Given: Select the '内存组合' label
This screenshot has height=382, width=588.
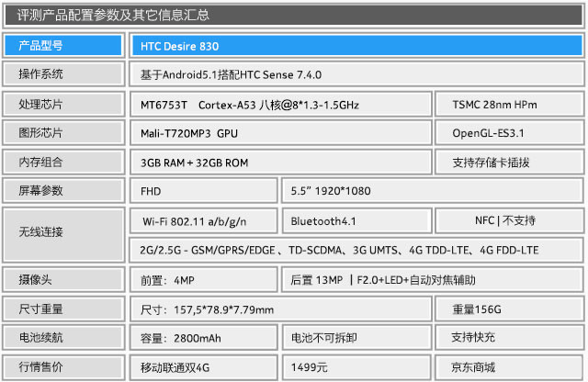Looking at the screenshot, I should pyautogui.click(x=63, y=162).
